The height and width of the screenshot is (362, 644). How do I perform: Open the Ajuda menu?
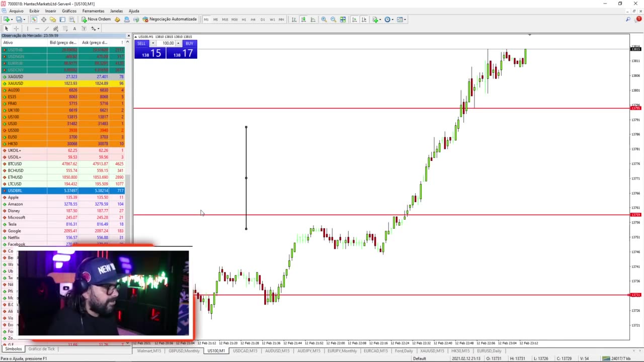[134, 11]
